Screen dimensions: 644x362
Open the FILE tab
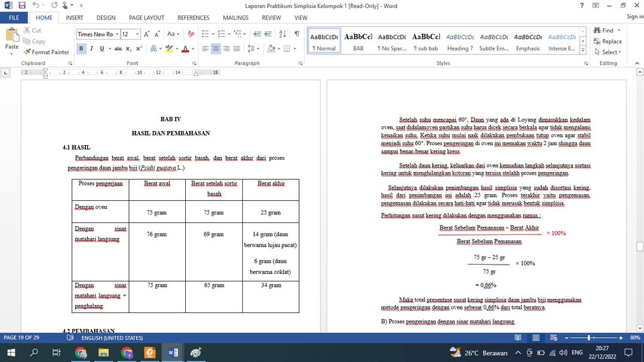coord(14,17)
